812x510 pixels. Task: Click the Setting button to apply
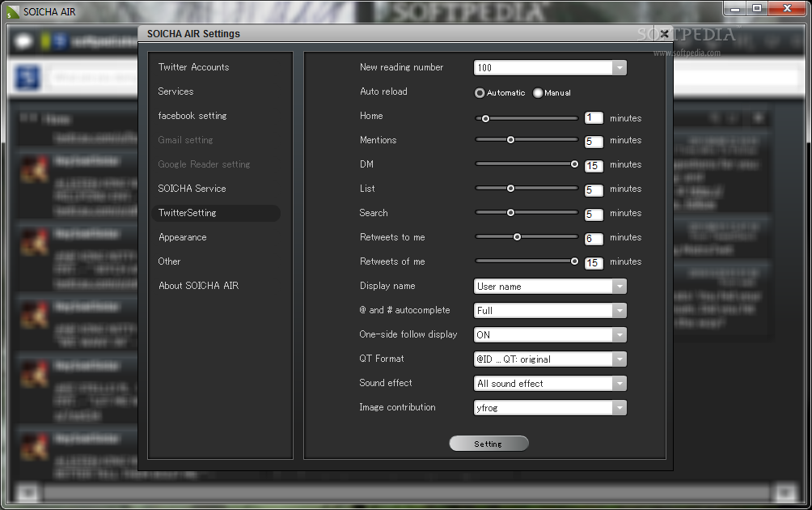coord(488,444)
